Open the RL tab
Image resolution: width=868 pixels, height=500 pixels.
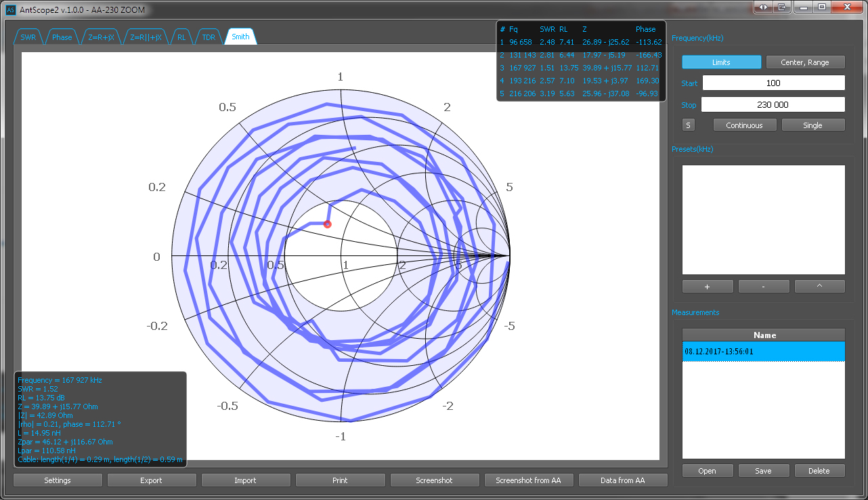pos(181,37)
